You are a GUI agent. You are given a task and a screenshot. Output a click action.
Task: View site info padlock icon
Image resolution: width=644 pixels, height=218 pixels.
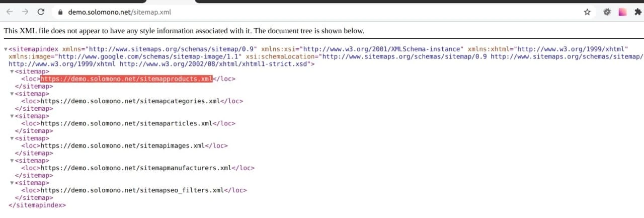(x=60, y=12)
